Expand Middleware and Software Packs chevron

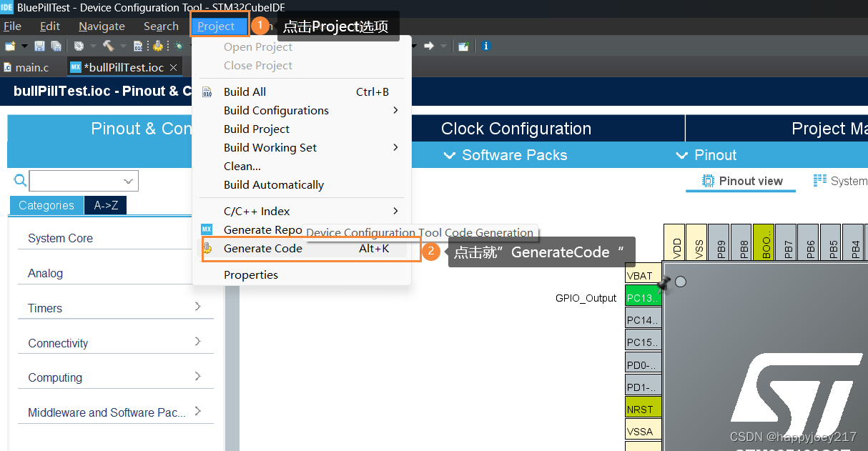198,411
